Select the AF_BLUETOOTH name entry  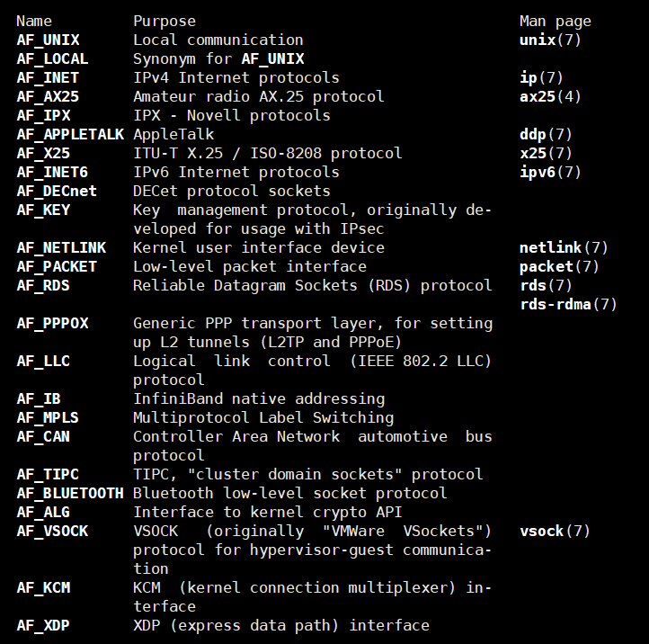pos(70,493)
